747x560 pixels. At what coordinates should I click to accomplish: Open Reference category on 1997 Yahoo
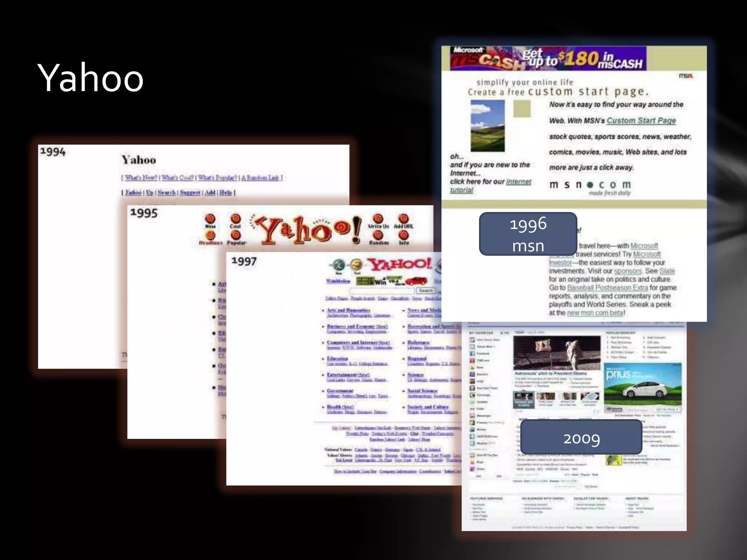pyautogui.click(x=418, y=343)
